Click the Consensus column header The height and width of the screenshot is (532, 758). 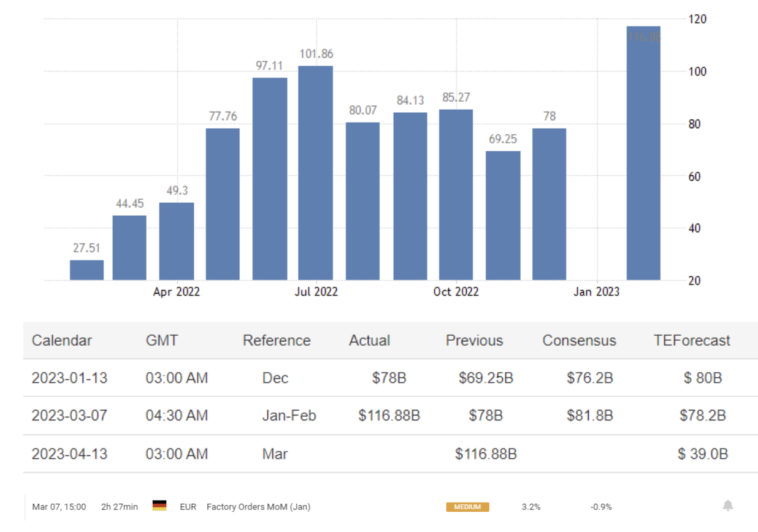click(x=579, y=341)
